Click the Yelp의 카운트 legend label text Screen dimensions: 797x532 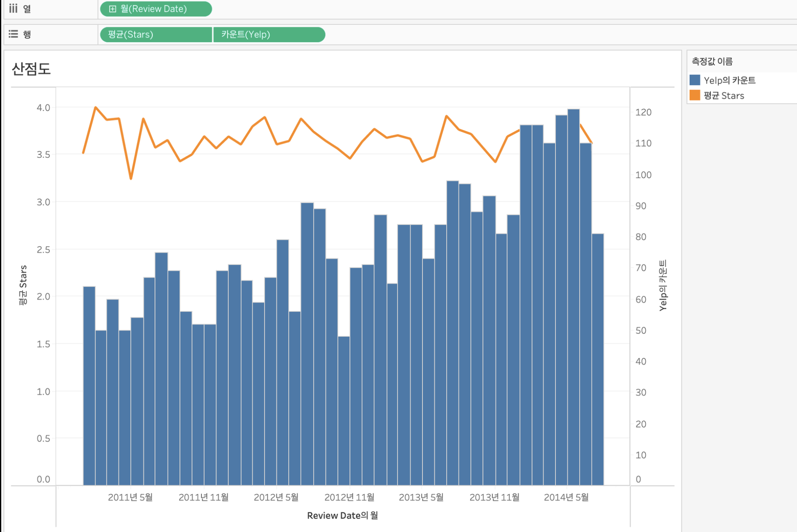729,81
